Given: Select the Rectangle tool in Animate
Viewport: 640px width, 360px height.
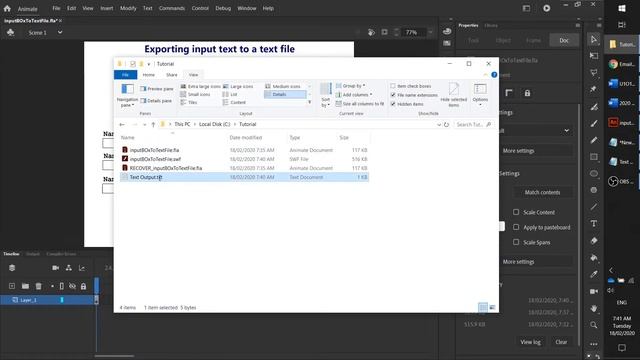Looking at the screenshot, I should pos(594,157).
